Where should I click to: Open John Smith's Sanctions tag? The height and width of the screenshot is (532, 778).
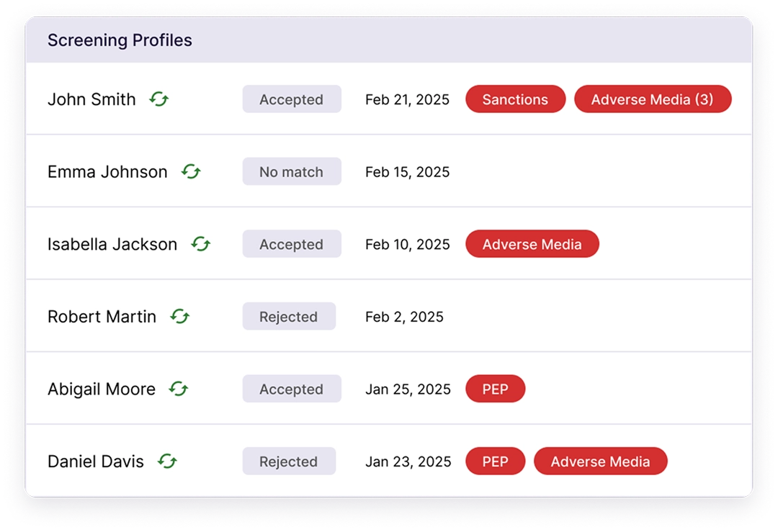pyautogui.click(x=515, y=100)
